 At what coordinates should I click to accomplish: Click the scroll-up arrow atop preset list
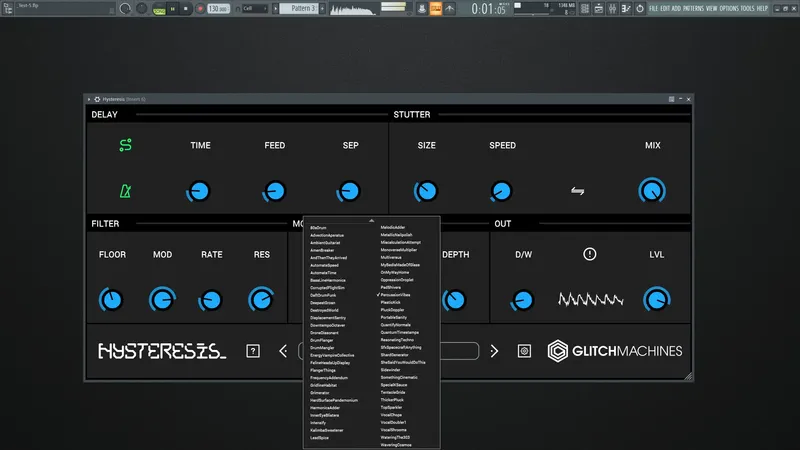coord(371,221)
